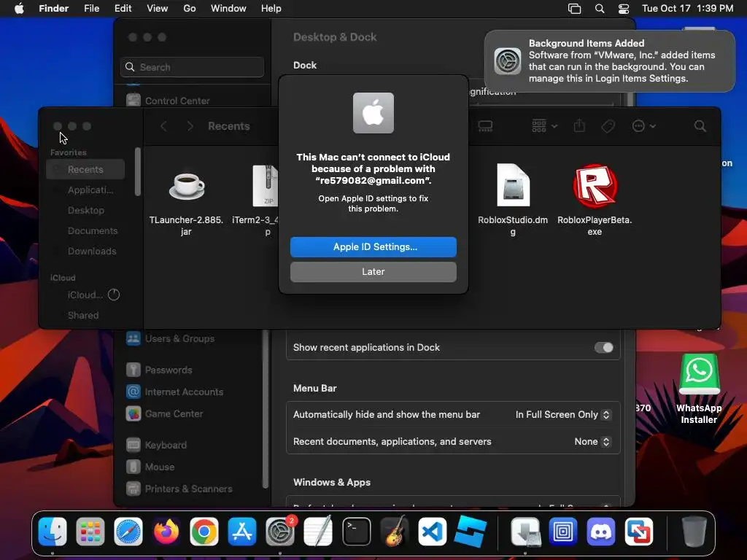Open Users & Groups settings

[170, 338]
